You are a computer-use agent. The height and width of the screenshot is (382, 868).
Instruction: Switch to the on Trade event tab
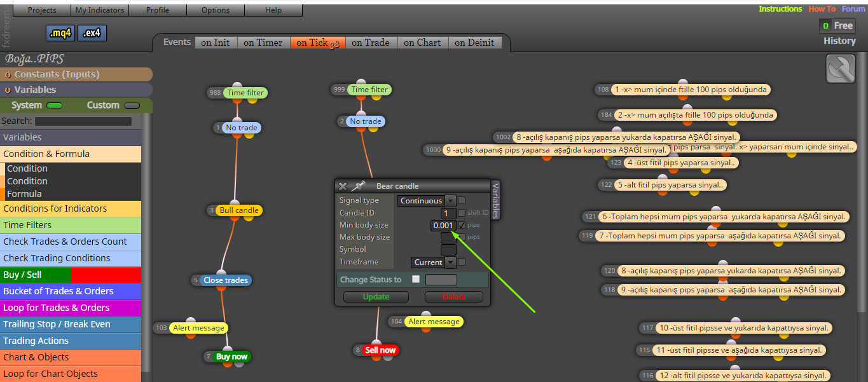click(x=371, y=43)
